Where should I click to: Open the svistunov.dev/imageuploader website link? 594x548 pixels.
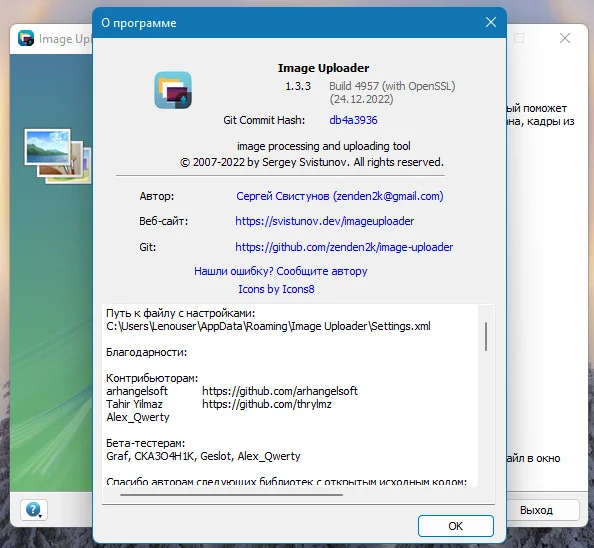point(325,221)
